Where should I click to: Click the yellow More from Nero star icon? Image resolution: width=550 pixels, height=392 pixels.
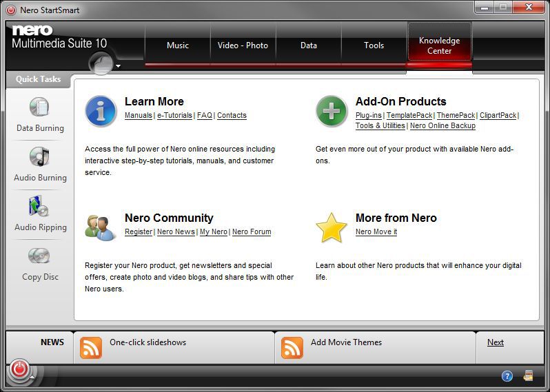point(331,228)
